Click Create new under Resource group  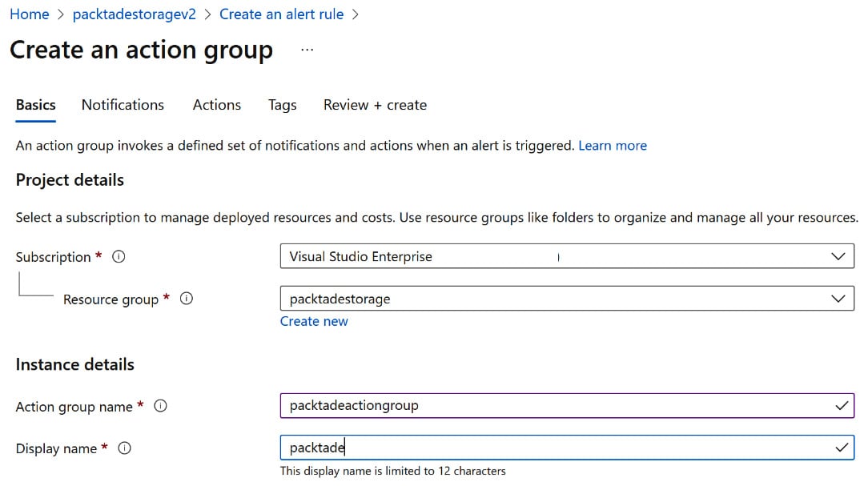pos(314,321)
